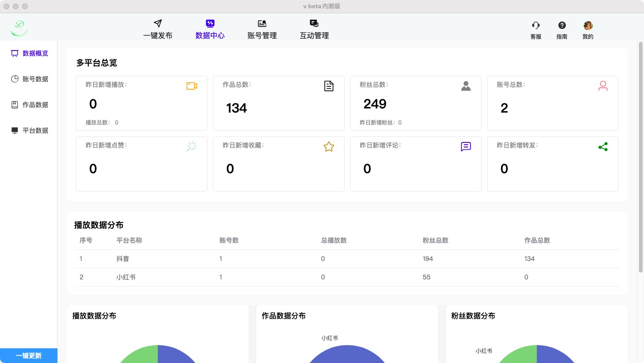Screen dimensions: 644x363
Task: Open 账号数据 in the sidebar
Action: click(29, 79)
